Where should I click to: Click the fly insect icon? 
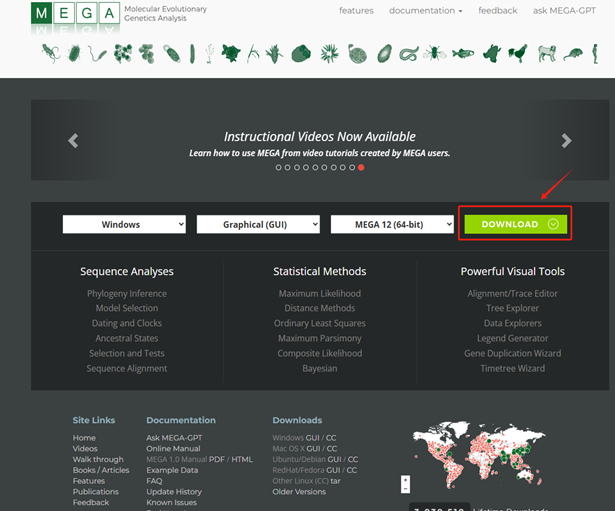[435, 53]
